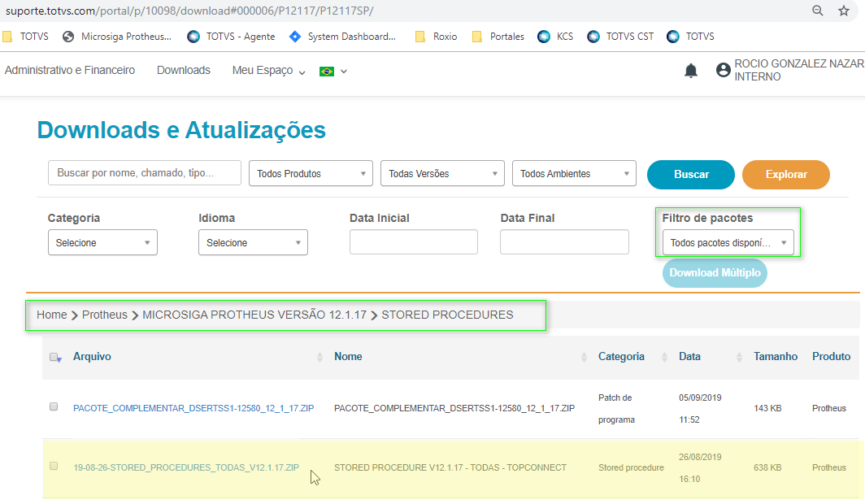Expand the Meu Espaço menu
865x504 pixels.
click(268, 71)
